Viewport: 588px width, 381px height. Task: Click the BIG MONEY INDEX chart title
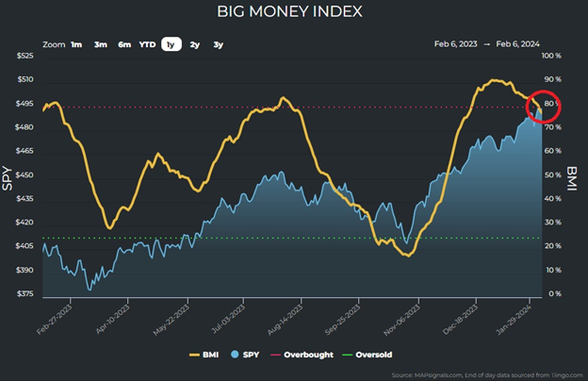294,14
